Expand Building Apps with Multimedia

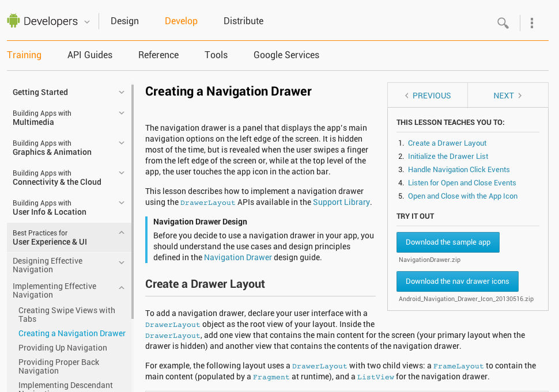pos(122,113)
